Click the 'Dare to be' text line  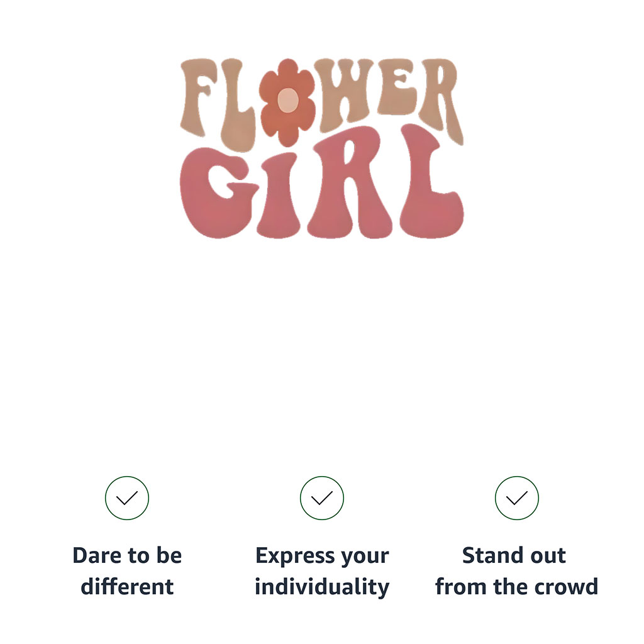[x=127, y=556]
